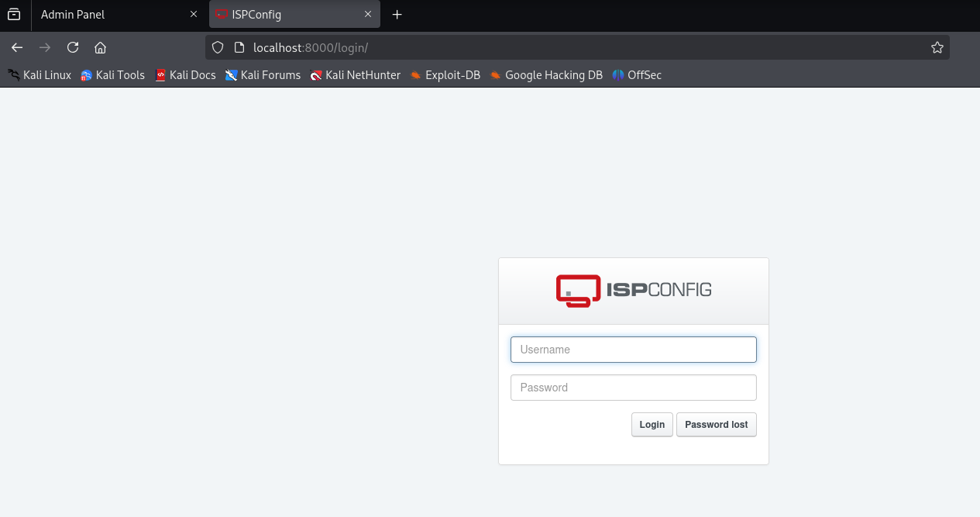Open the Kali Docs bookmark
The height and width of the screenshot is (517, 980).
pos(185,75)
